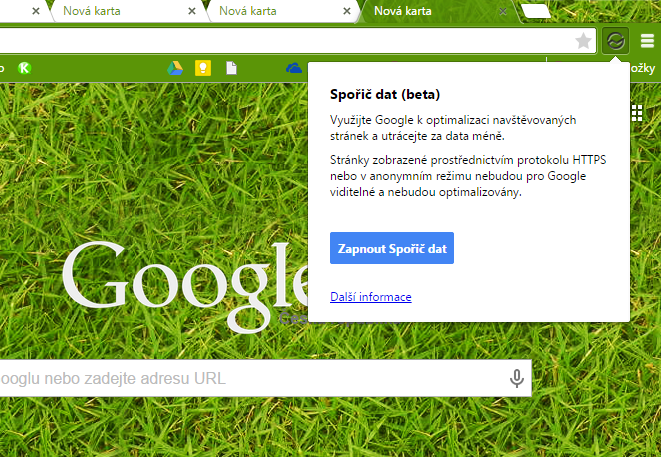
Task: Click the Google logo
Action: pos(185,287)
